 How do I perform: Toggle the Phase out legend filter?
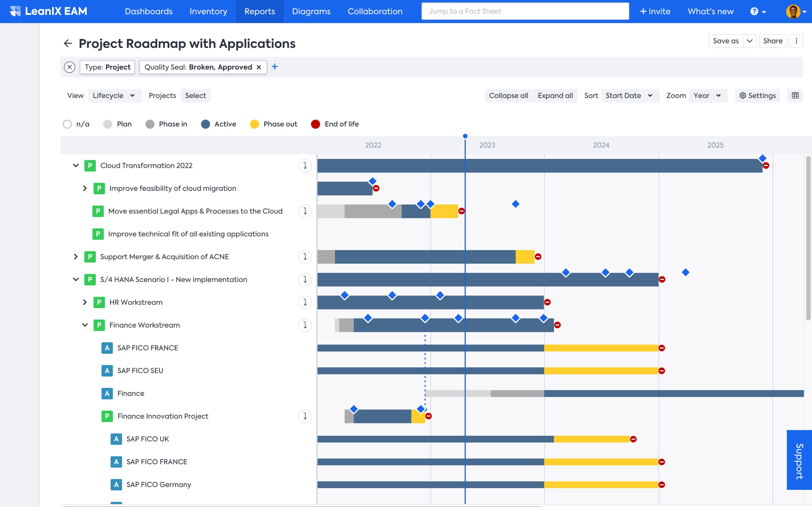254,124
